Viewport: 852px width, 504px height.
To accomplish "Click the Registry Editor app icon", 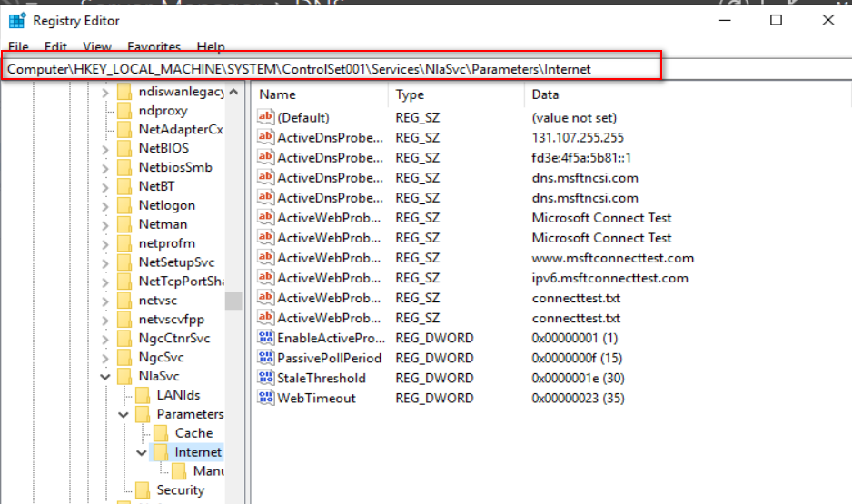I will 17,21.
